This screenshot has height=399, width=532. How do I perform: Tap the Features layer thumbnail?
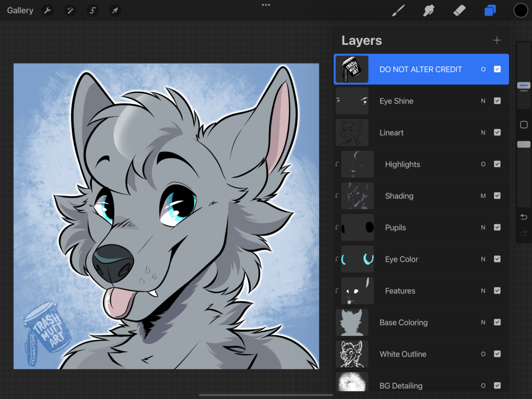[357, 291]
